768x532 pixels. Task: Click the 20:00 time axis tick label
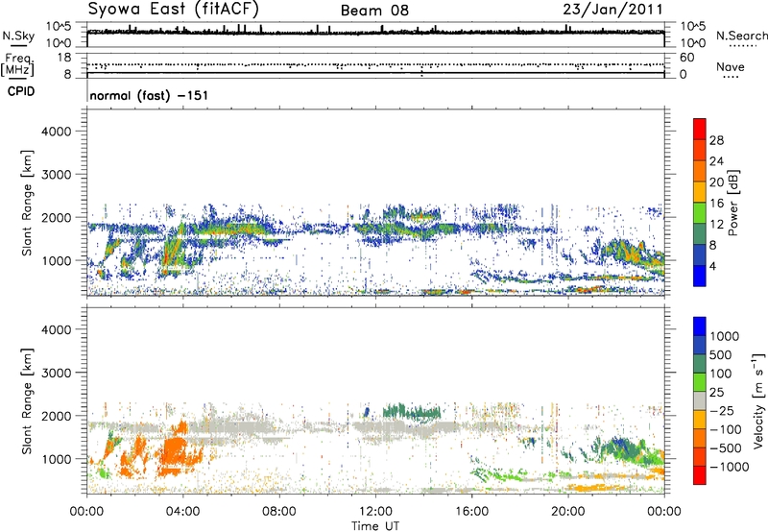pos(568,512)
